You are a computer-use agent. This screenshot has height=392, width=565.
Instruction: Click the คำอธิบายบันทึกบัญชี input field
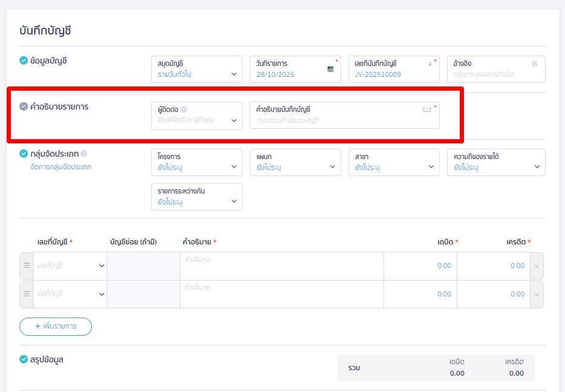click(344, 120)
